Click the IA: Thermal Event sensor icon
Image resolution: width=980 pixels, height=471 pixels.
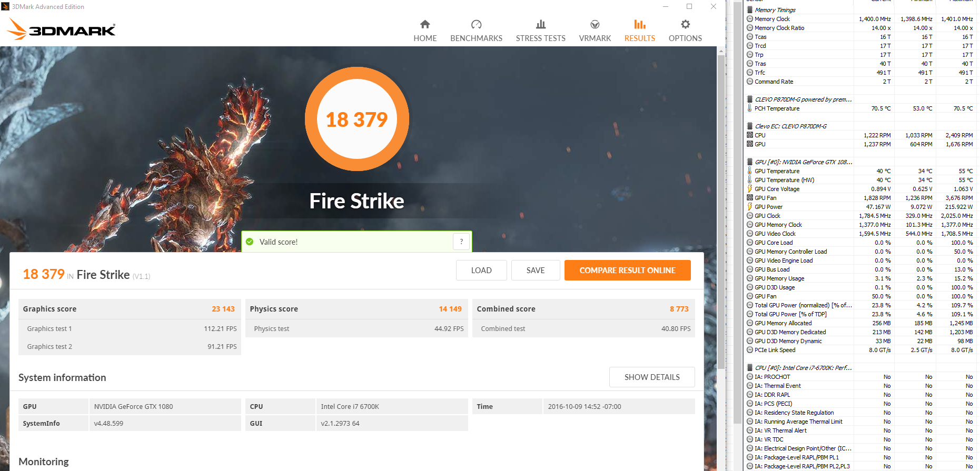(750, 386)
